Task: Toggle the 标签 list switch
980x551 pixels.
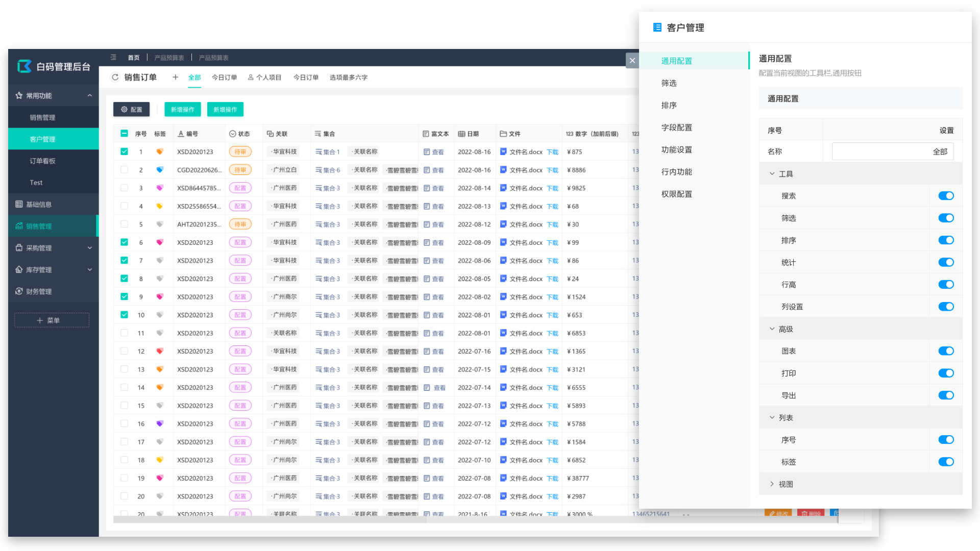Action: [x=946, y=462]
